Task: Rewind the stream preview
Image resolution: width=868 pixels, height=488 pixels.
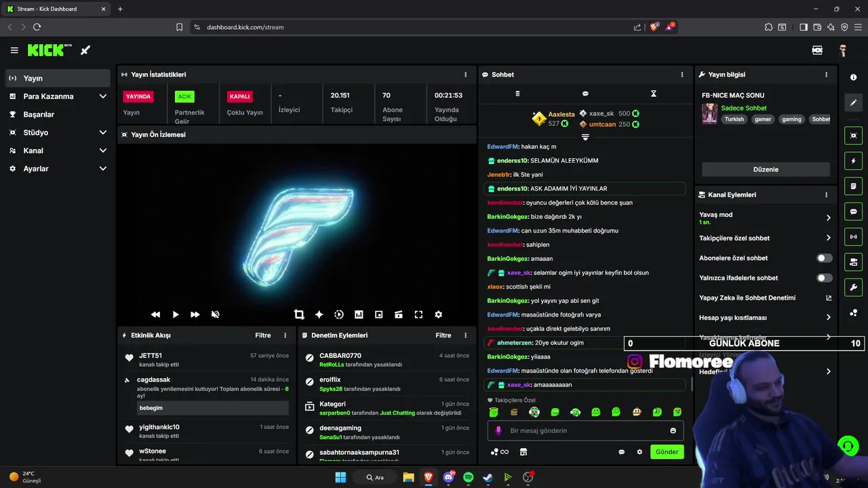Action: (155, 314)
